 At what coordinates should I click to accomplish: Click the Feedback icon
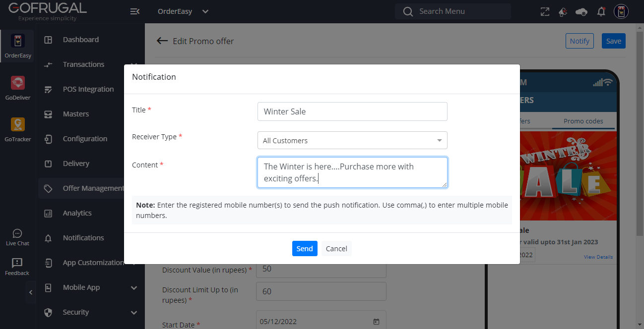click(17, 263)
